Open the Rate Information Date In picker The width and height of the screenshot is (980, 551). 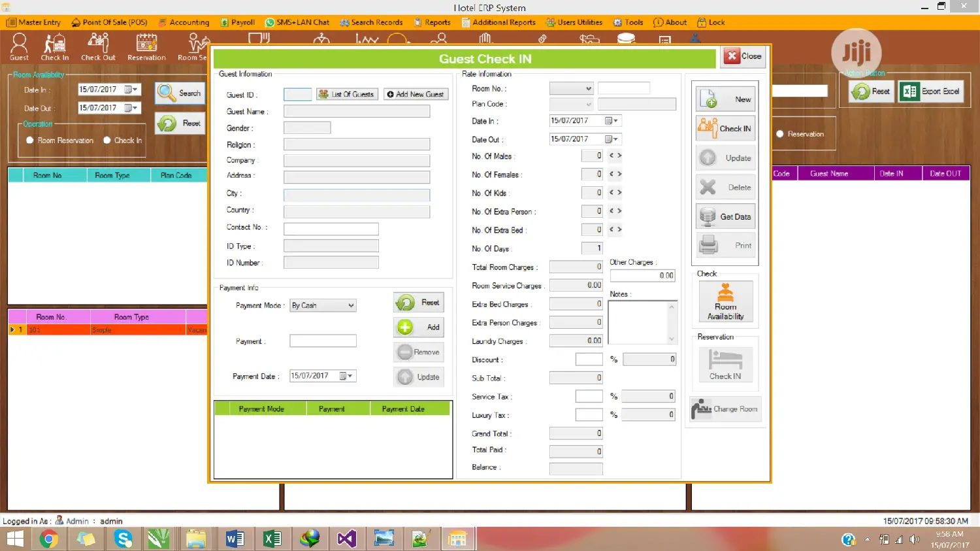point(612,121)
